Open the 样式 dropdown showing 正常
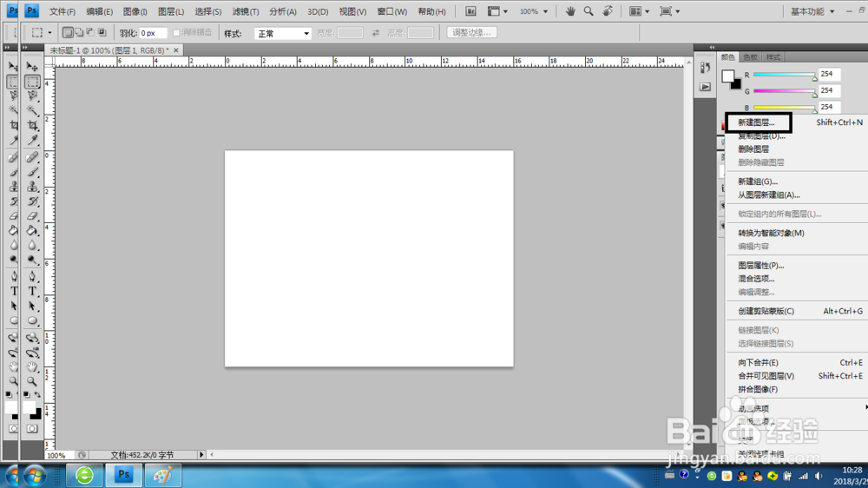868x488 pixels. [282, 33]
